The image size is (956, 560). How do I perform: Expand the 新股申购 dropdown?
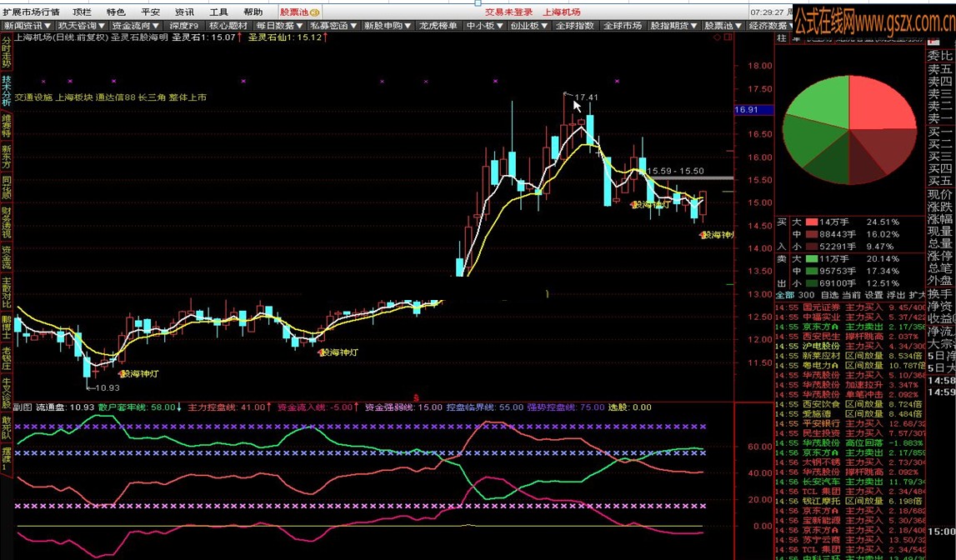(x=388, y=26)
